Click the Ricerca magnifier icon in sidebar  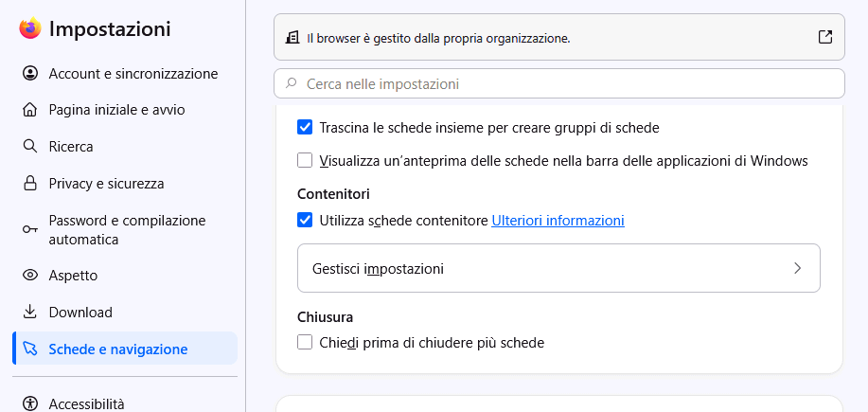click(x=29, y=147)
